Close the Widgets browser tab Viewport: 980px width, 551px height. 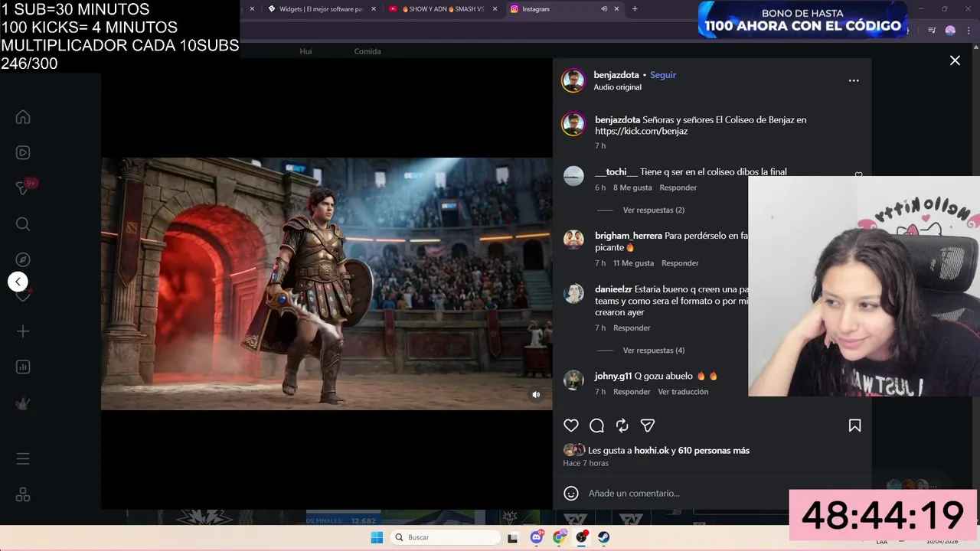[374, 9]
